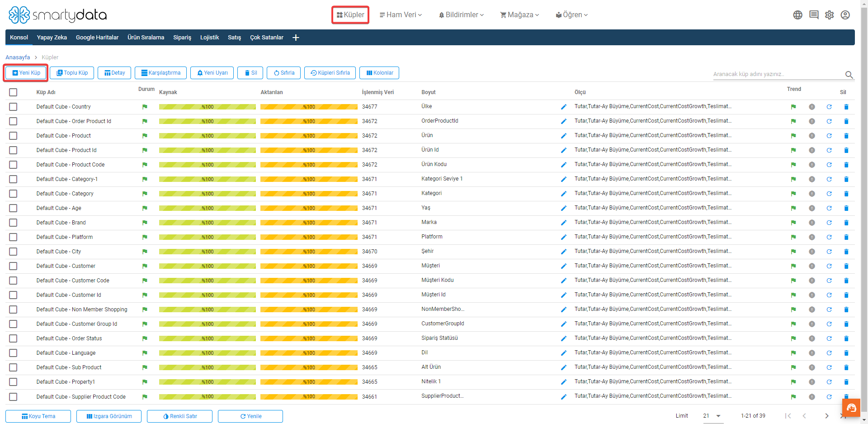The width and height of the screenshot is (868, 424).
Task: Check the Default Cube - Category-1 row checkbox
Action: pyautogui.click(x=13, y=179)
